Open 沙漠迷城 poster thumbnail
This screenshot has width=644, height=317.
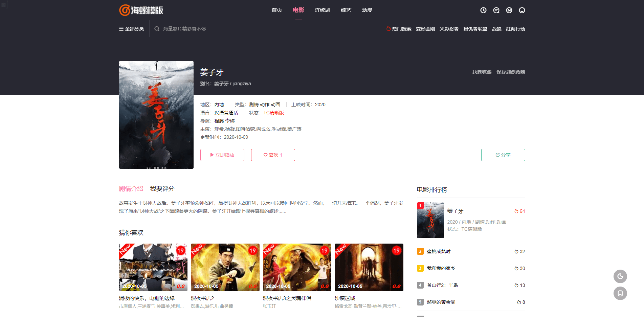pyautogui.click(x=369, y=267)
